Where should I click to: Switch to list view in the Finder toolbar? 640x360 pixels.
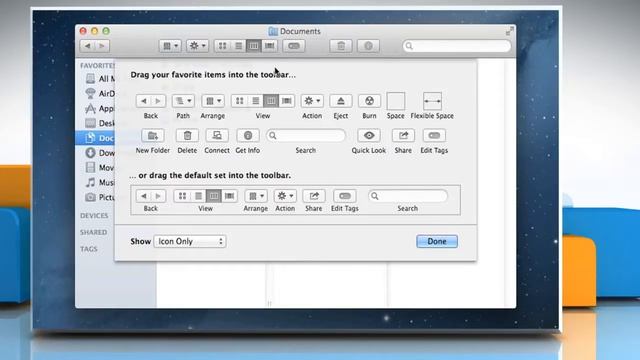tap(238, 46)
